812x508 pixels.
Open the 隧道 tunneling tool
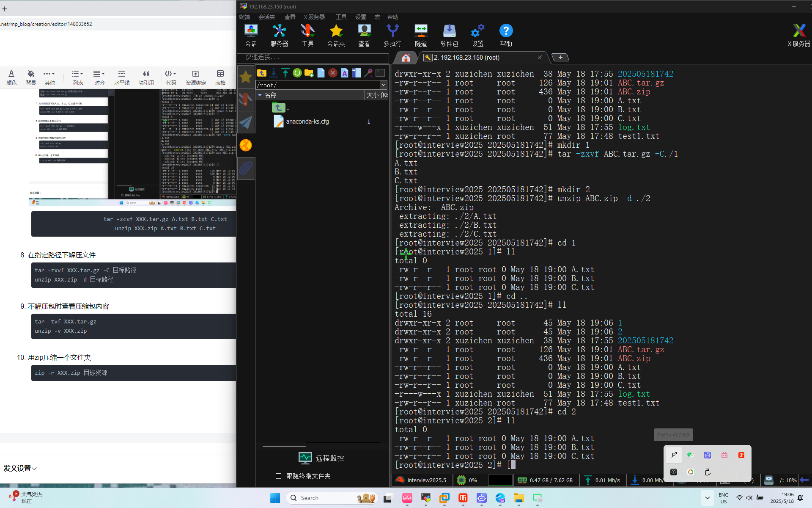421,35
